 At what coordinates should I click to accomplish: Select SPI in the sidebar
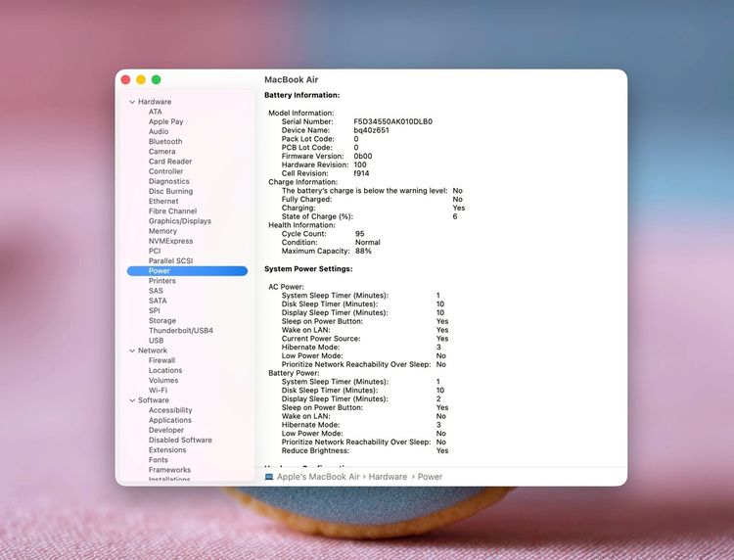tap(155, 310)
